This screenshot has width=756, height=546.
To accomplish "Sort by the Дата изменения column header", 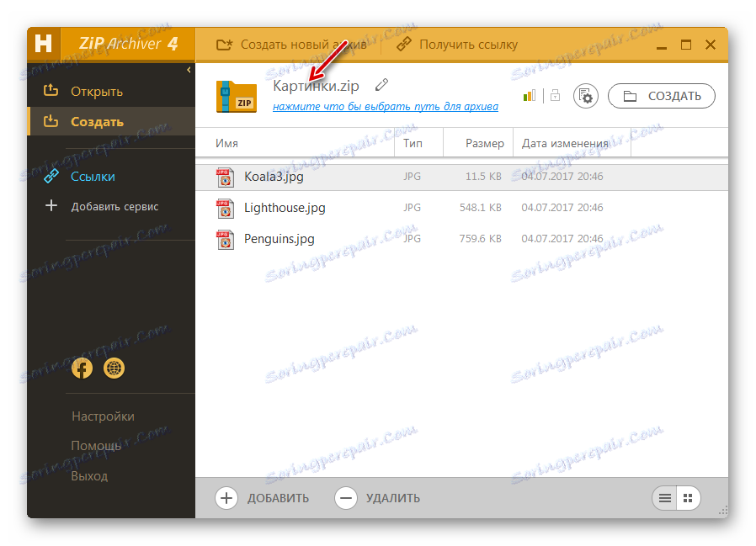I will click(572, 143).
